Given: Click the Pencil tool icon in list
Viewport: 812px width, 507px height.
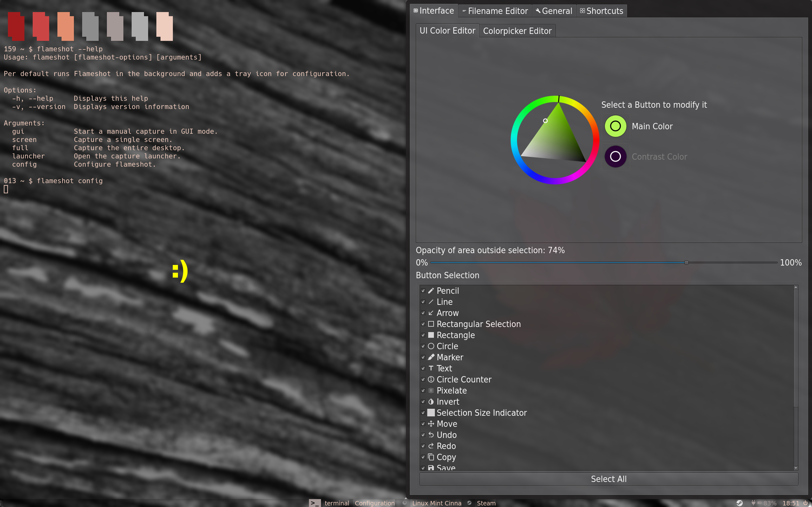Looking at the screenshot, I should pos(431,291).
